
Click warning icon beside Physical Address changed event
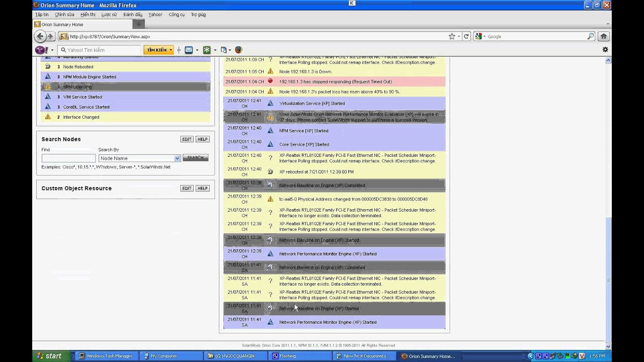coord(270,199)
